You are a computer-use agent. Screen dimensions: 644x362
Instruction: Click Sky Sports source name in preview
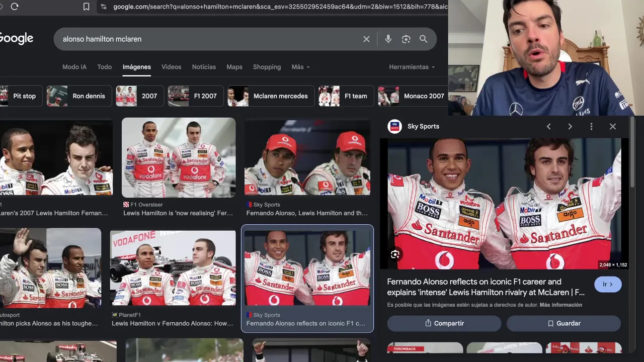coord(423,126)
